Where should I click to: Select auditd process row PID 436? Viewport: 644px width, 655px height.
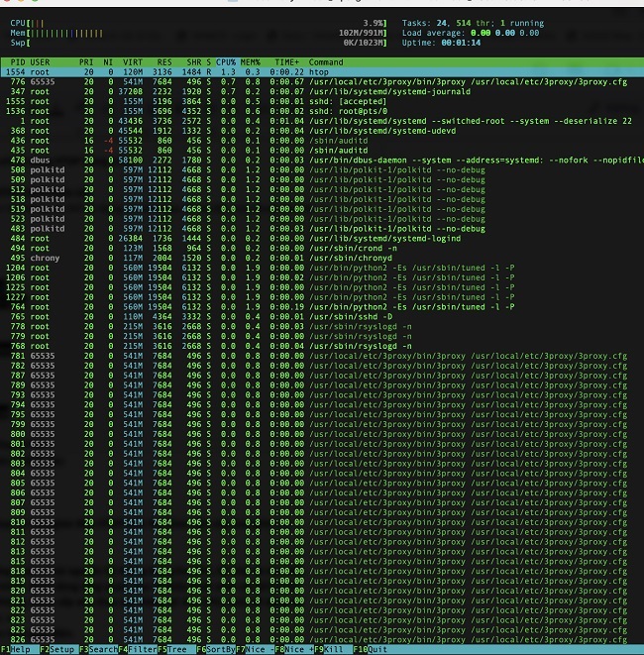pyautogui.click(x=322, y=141)
